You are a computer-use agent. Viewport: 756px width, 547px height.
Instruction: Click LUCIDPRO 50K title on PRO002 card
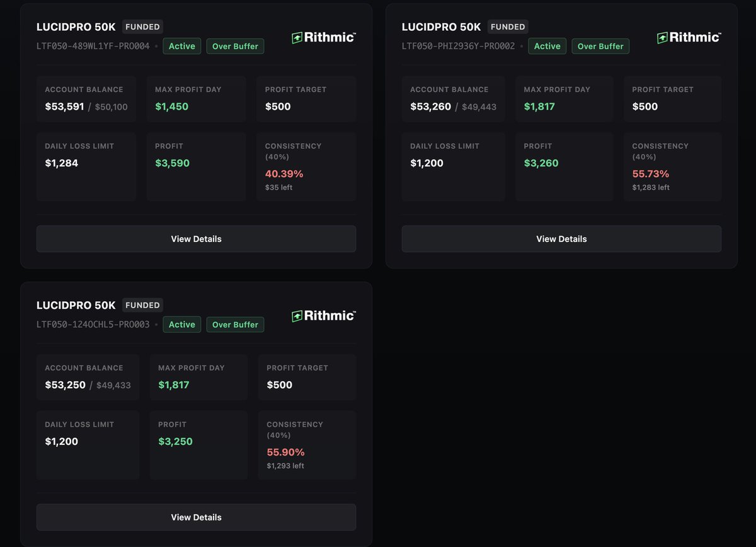pos(442,27)
